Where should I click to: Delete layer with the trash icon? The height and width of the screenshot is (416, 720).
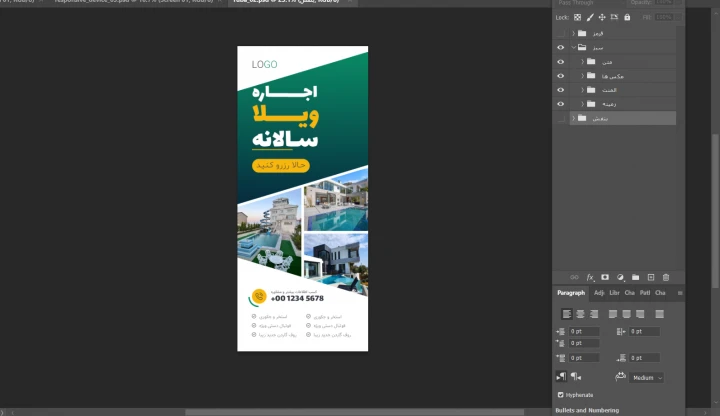point(666,277)
